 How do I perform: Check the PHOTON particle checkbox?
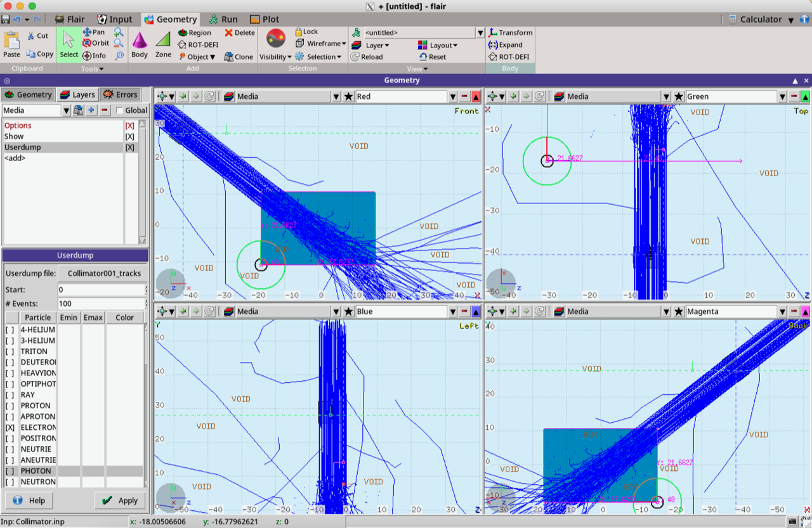(10, 471)
